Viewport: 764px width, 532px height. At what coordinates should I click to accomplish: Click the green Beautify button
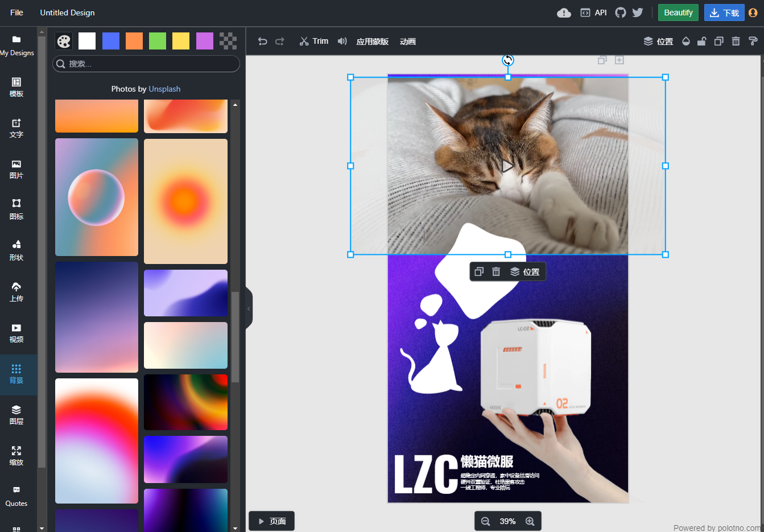coord(678,13)
